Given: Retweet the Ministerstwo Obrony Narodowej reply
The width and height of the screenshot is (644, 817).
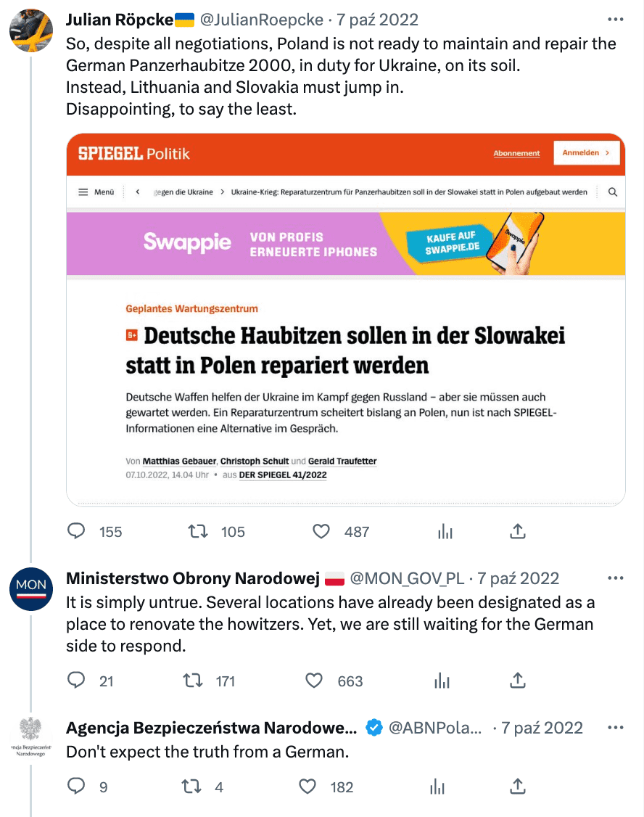Looking at the screenshot, I should (x=191, y=681).
